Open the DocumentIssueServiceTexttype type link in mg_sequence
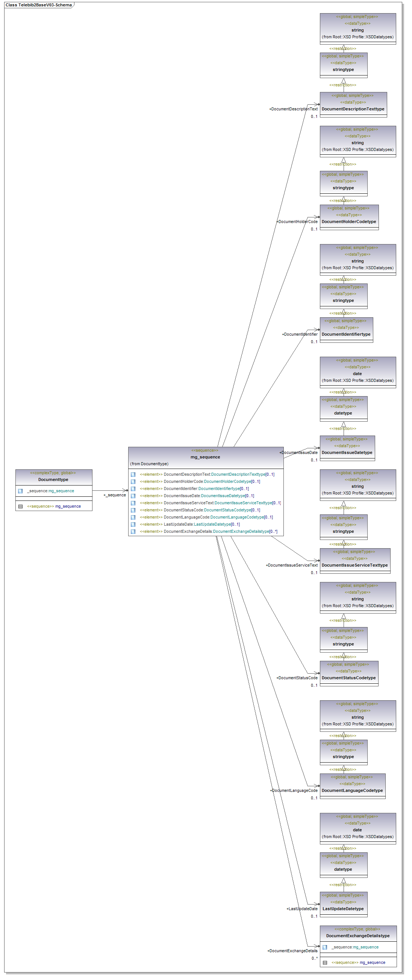This screenshot has width=412, height=980. coord(243,503)
